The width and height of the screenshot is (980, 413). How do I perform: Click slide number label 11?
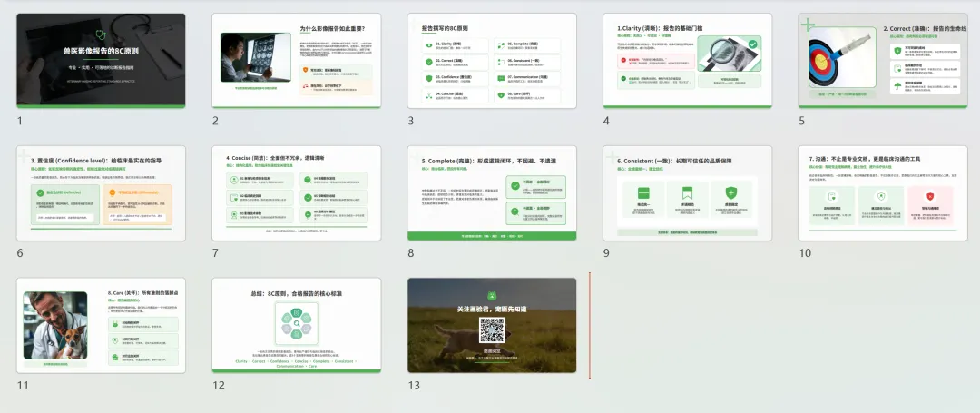[x=23, y=386]
